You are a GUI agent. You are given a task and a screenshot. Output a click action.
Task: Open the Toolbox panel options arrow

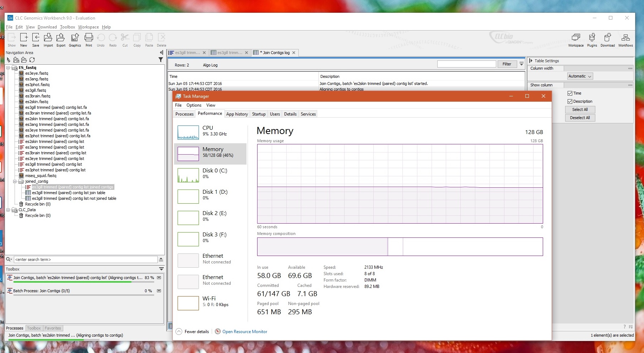[x=161, y=269]
